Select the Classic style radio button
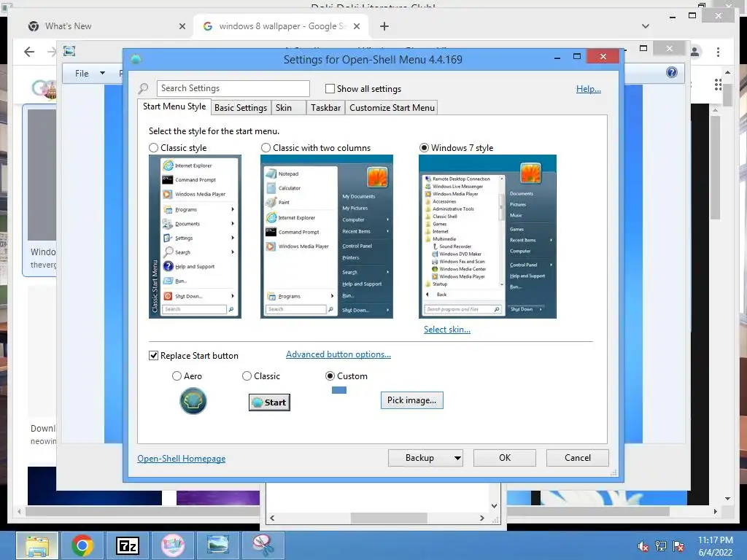747x560 pixels. [153, 148]
